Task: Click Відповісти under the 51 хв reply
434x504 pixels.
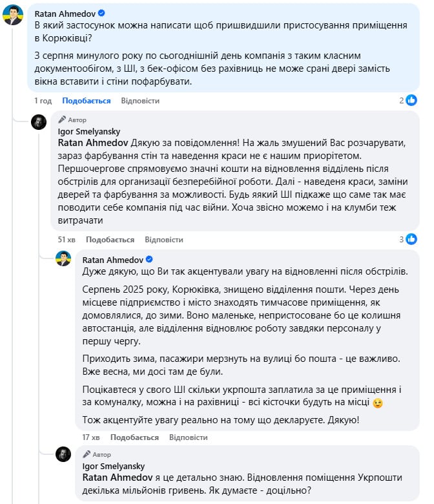Action: coord(164,240)
